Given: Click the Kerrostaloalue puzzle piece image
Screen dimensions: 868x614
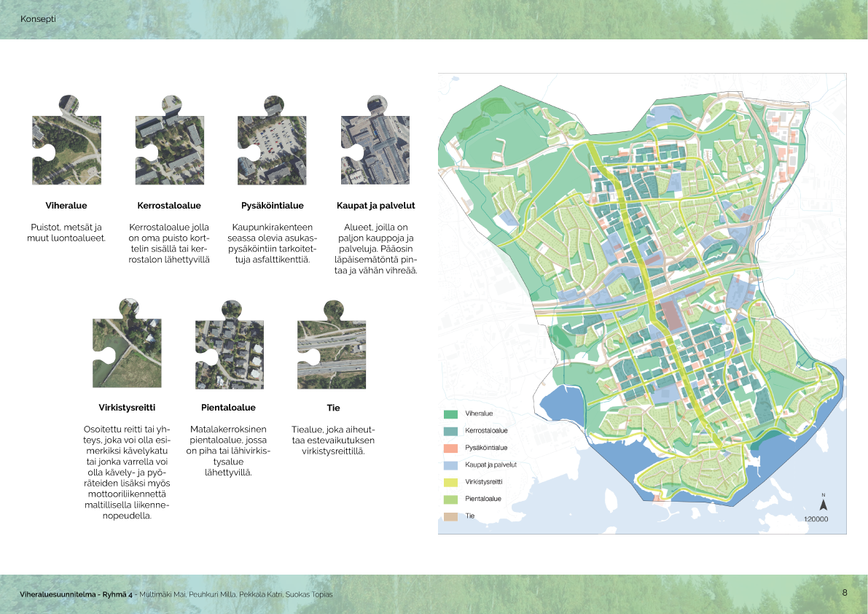Looking at the screenshot, I should [x=169, y=141].
